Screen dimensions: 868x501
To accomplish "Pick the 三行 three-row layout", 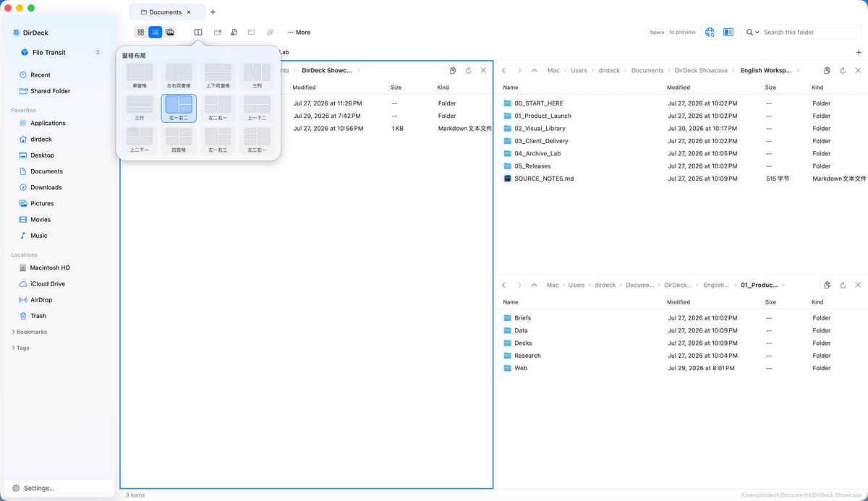I will coord(140,108).
